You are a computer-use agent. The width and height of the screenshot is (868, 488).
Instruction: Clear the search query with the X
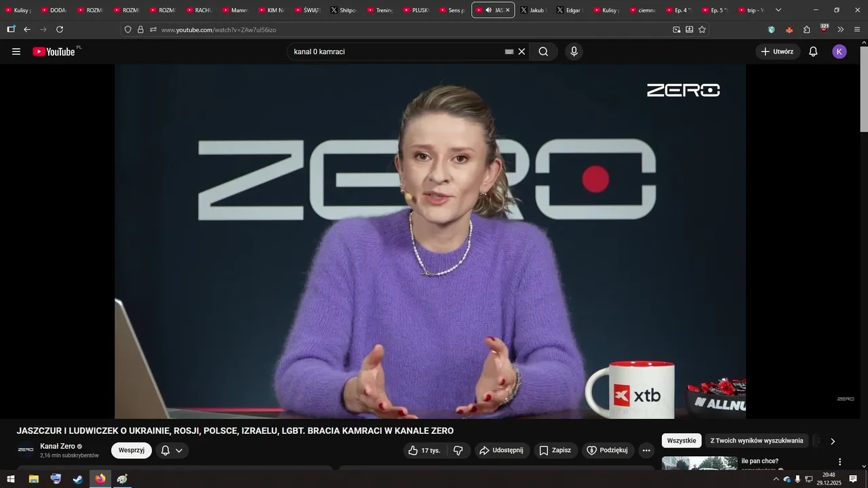521,52
